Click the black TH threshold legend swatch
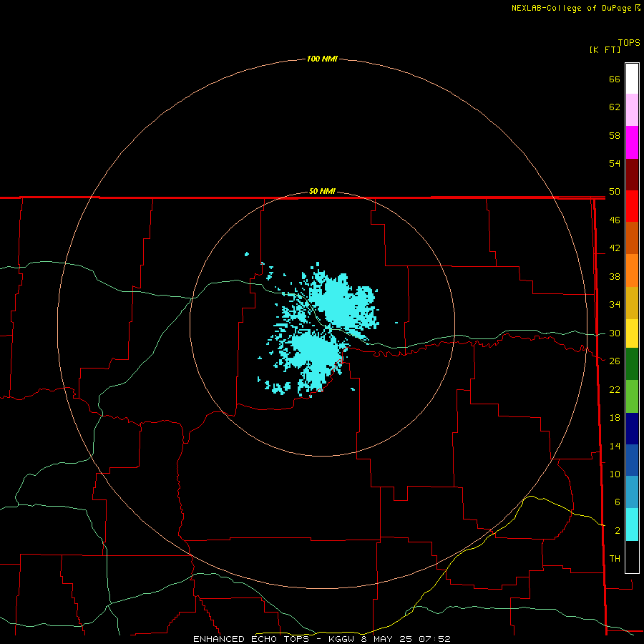Viewport: 644px width, 644px height. tap(632, 557)
